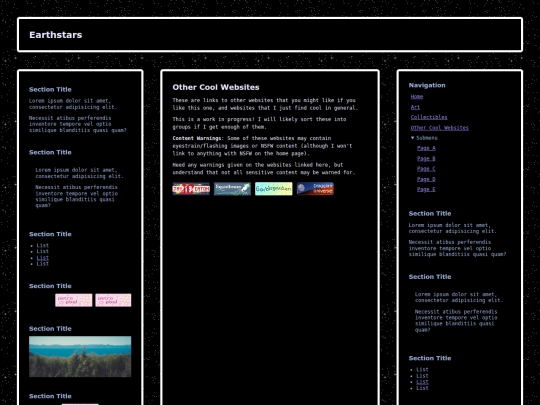Click the 'These are links to other websites' paragraph
The image size is (540, 405).
[265, 104]
